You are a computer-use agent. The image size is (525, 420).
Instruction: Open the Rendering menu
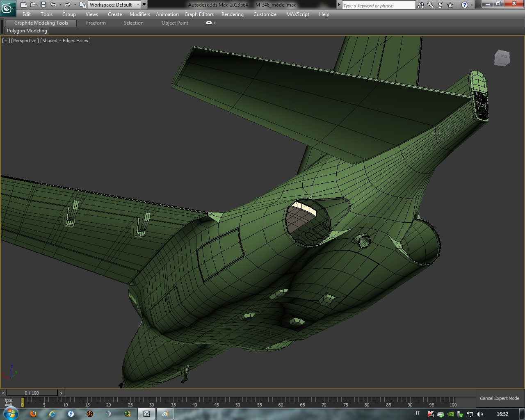(x=232, y=14)
